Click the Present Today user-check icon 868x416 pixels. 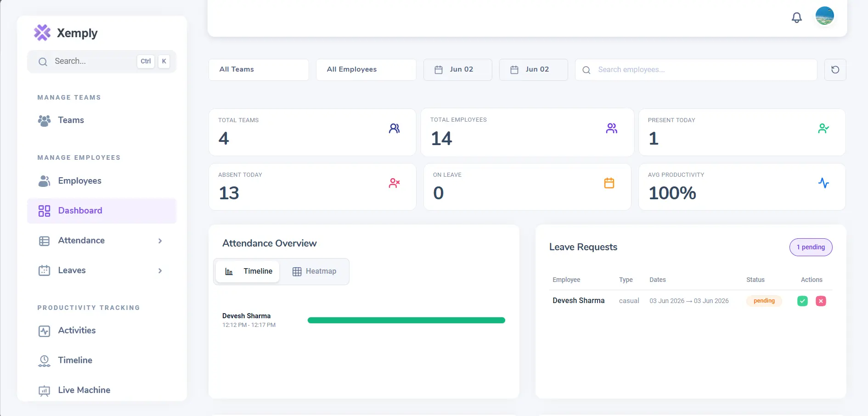823,129
